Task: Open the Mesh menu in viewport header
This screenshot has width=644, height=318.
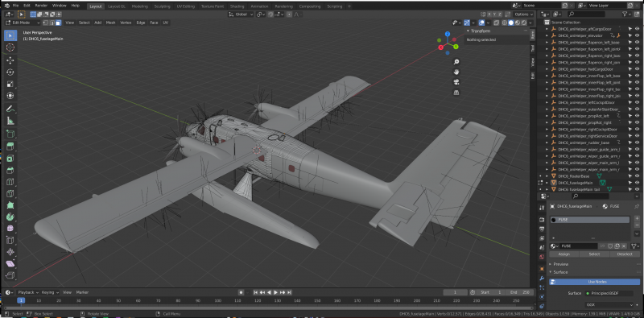Action: [110, 23]
